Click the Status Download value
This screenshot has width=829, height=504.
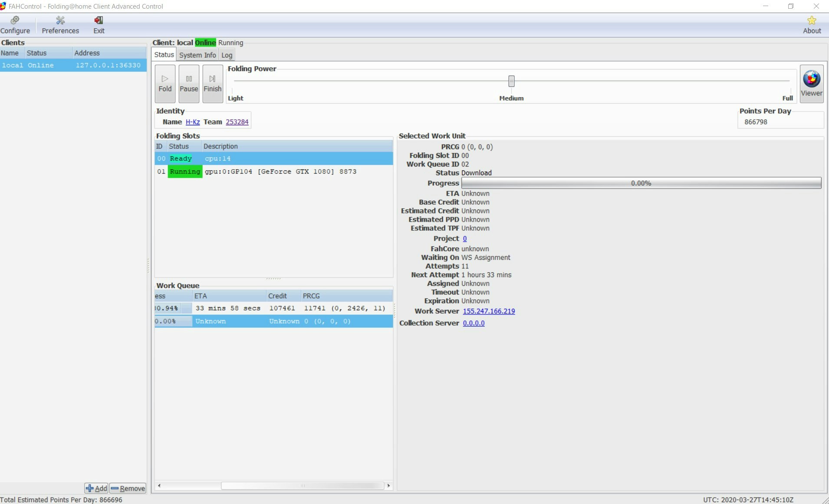click(476, 173)
